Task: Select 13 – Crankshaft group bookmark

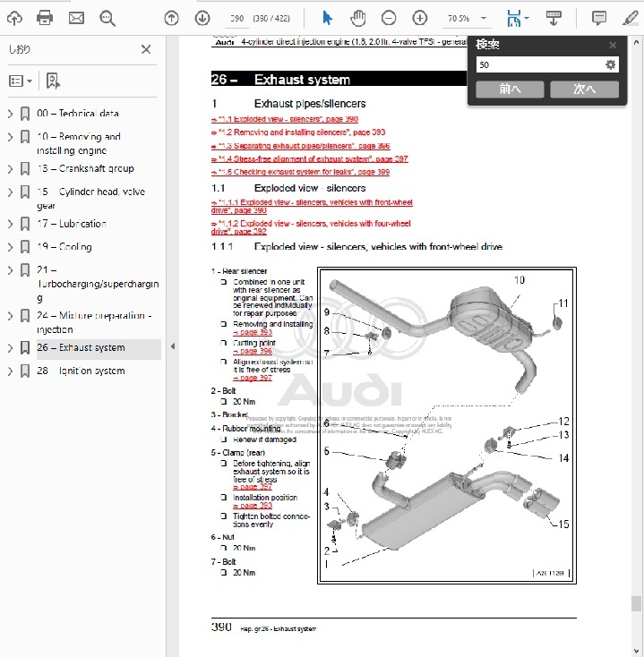Action: click(x=85, y=168)
